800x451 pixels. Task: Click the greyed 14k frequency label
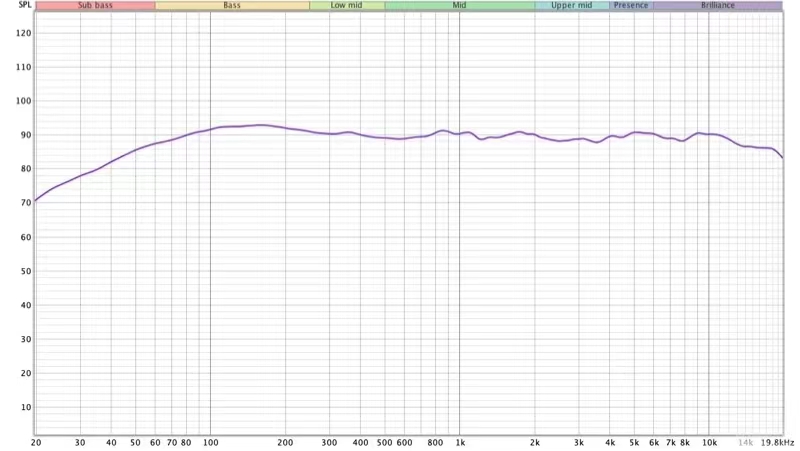click(x=745, y=441)
